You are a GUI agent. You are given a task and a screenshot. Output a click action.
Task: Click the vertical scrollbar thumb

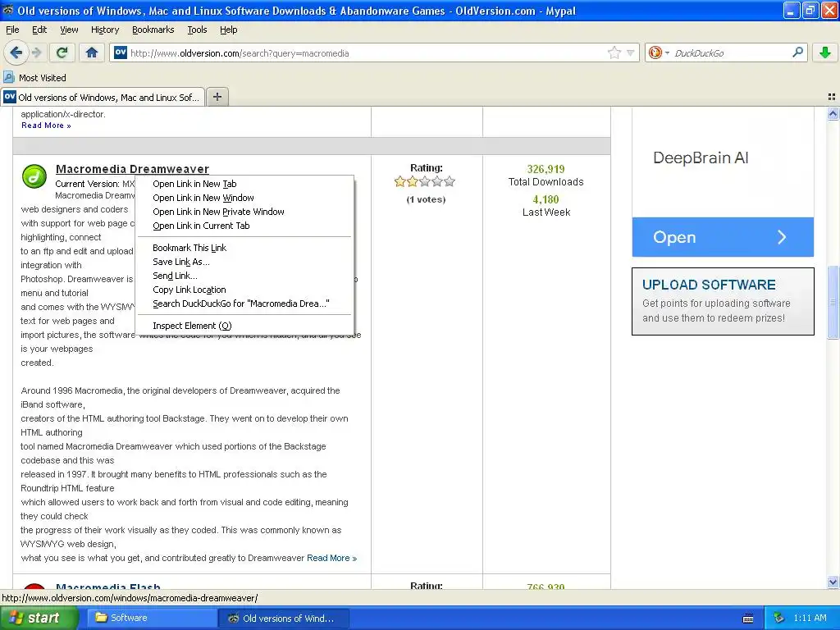833,303
